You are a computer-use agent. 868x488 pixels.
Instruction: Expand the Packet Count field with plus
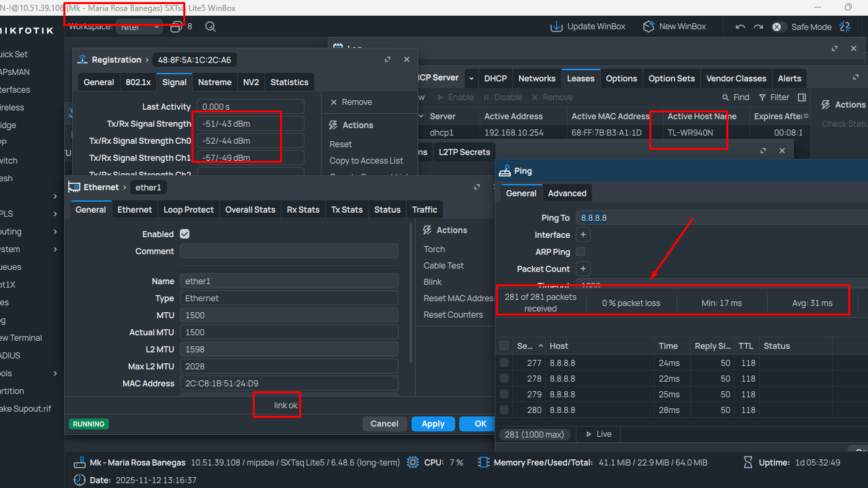[x=583, y=269]
